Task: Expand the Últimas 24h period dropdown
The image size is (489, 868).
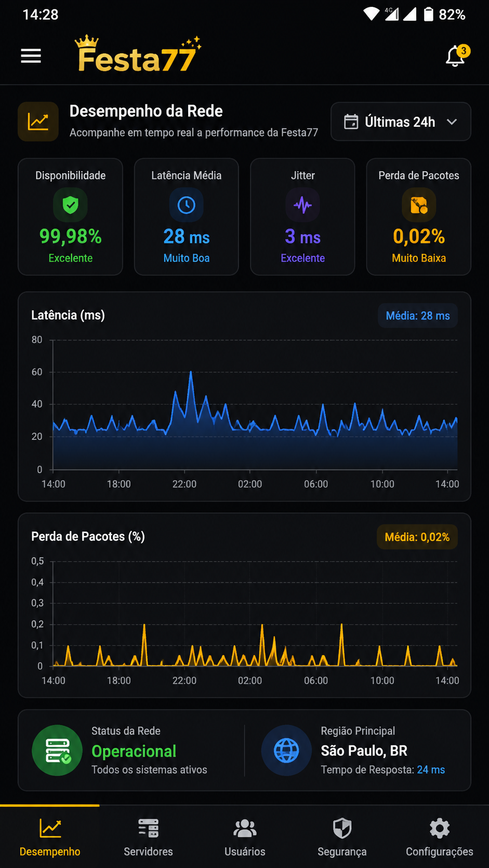Action: [401, 121]
